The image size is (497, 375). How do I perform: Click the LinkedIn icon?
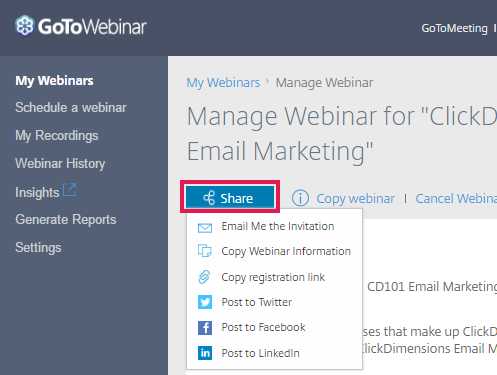205,353
